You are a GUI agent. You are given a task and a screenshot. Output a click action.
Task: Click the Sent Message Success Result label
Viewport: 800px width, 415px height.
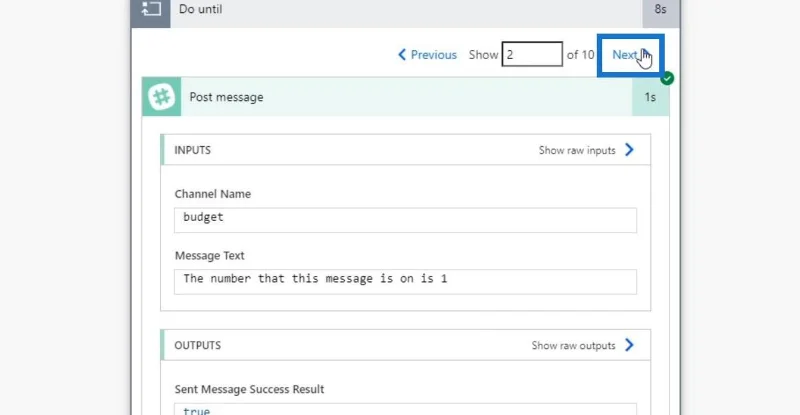pos(249,389)
